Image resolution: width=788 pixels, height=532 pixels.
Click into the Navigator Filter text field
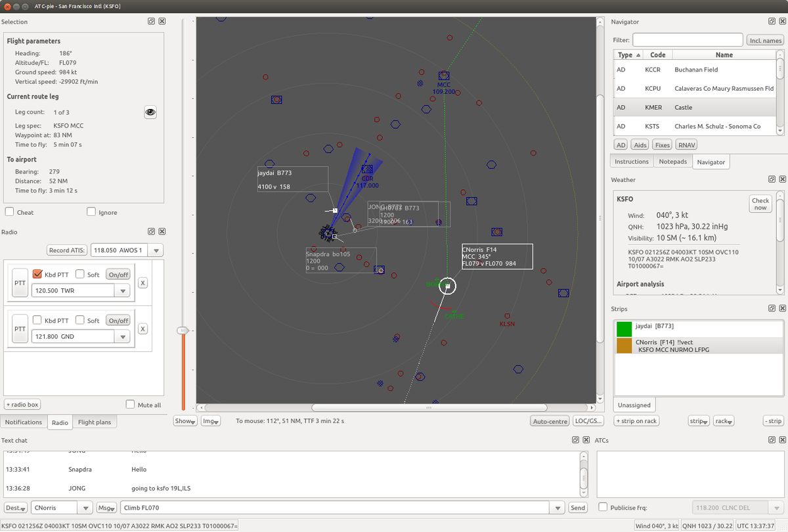pos(688,40)
